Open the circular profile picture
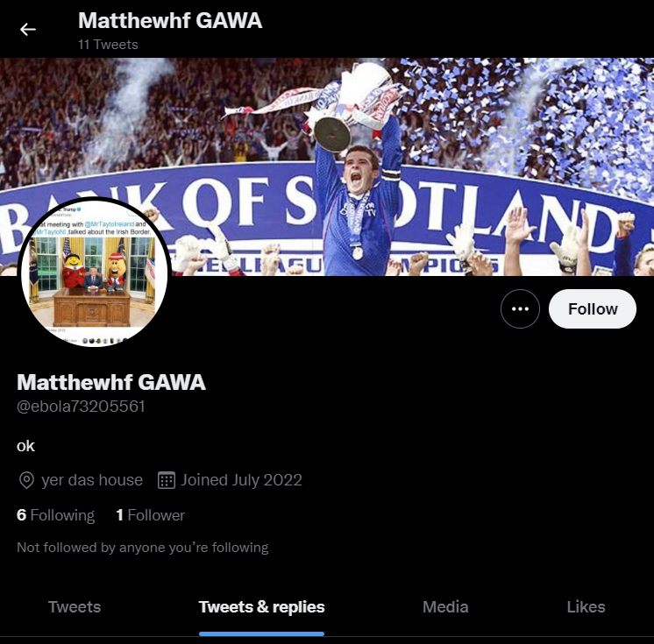This screenshot has width=654, height=644. (95, 272)
